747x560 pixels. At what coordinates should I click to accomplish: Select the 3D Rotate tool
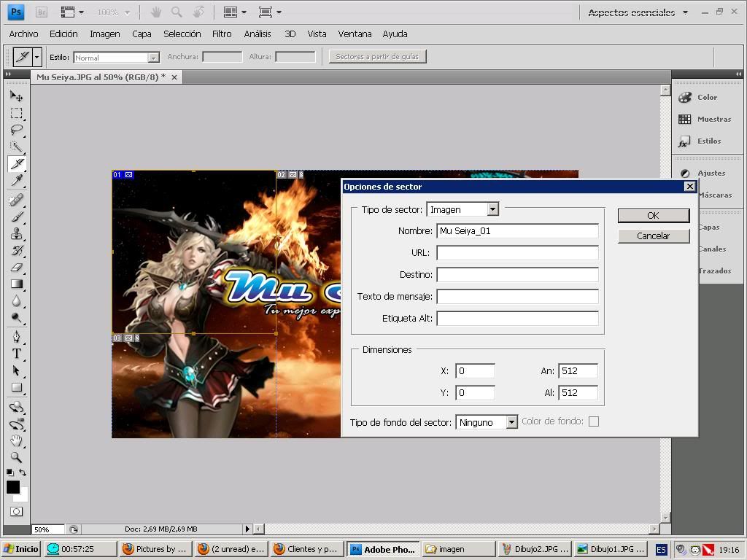[x=17, y=407]
